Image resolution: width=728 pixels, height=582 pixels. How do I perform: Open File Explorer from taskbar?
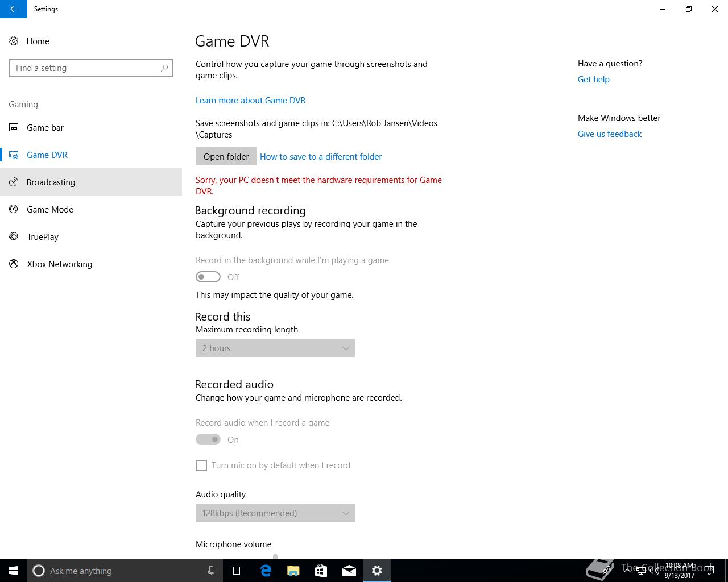point(293,571)
